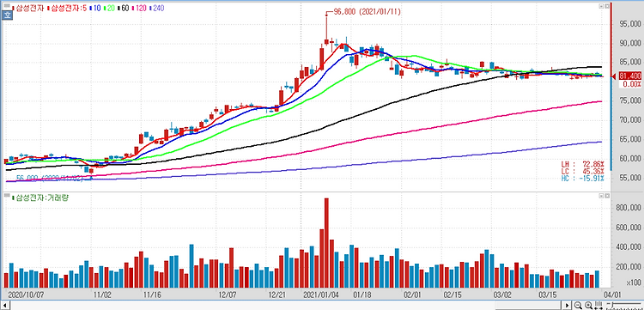Click the 800,000 volume axis label
The image size is (644, 310).
[629, 208]
